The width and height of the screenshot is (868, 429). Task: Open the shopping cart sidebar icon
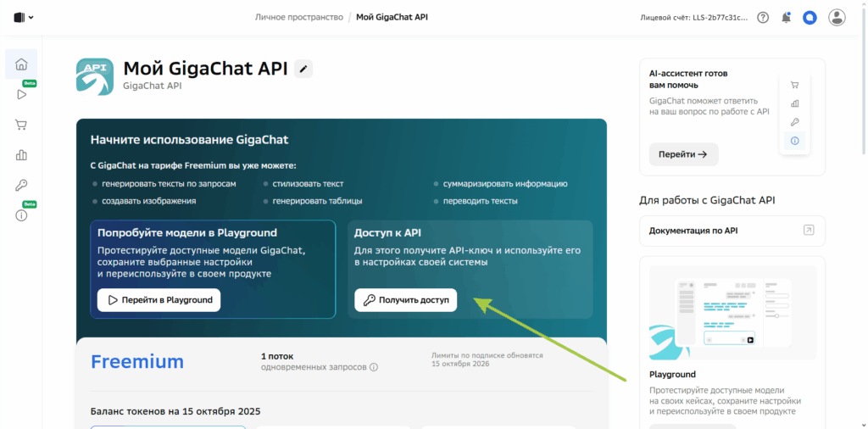click(21, 125)
